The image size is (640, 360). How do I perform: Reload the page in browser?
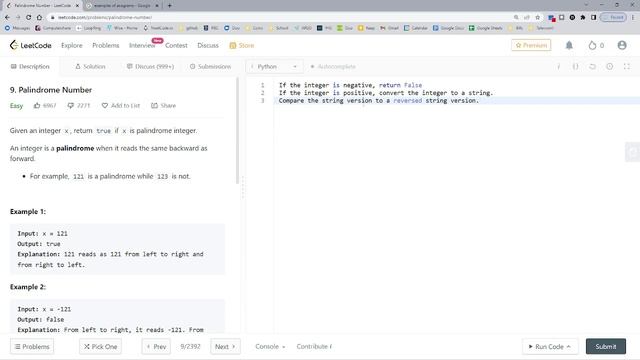point(29,18)
